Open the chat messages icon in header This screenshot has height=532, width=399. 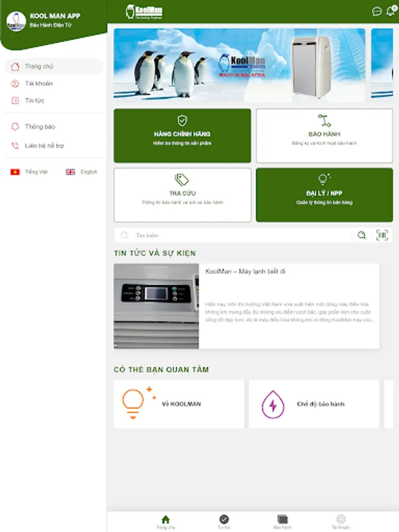[x=377, y=12]
